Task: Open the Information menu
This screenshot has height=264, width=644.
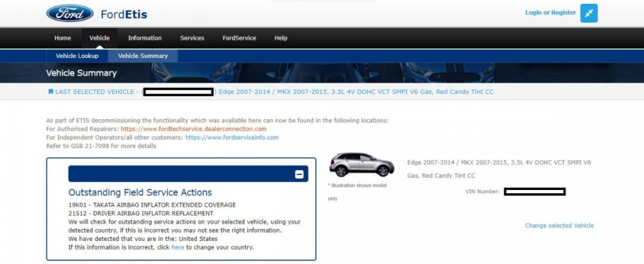Action: [145, 38]
